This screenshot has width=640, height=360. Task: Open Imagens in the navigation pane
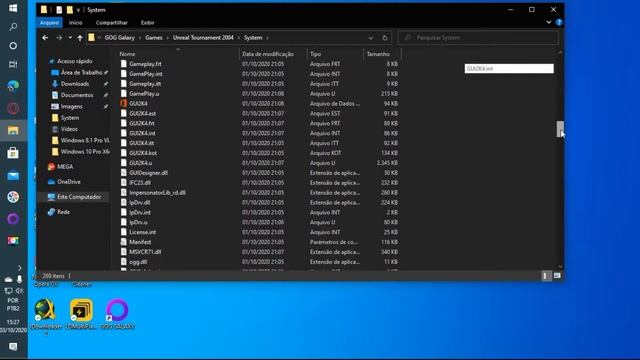tap(71, 107)
